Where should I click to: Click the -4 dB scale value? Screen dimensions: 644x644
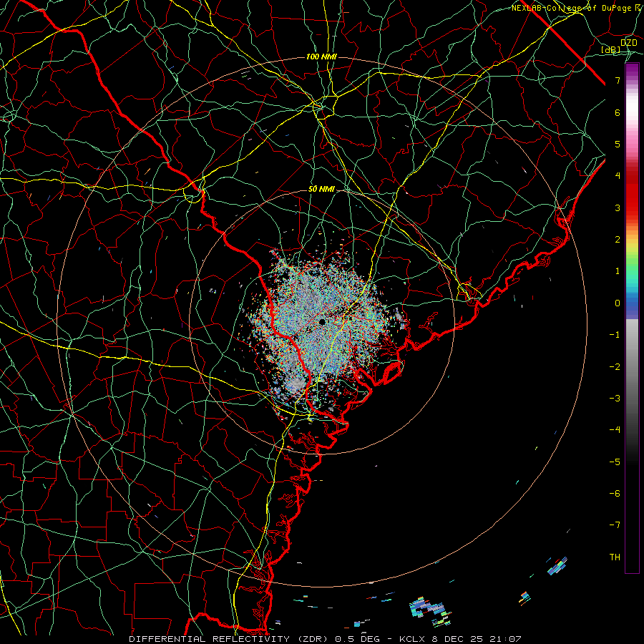[x=615, y=430]
